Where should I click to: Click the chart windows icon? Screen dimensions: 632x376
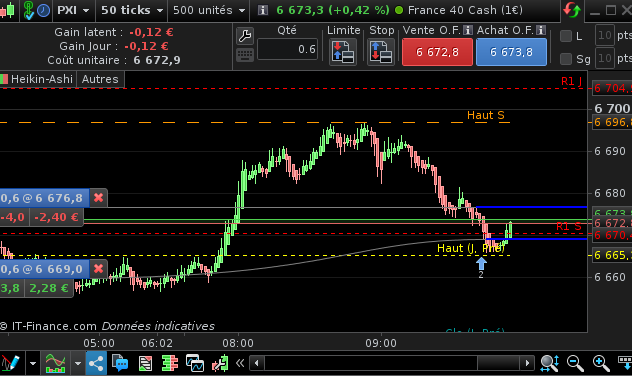pyautogui.click(x=195, y=363)
